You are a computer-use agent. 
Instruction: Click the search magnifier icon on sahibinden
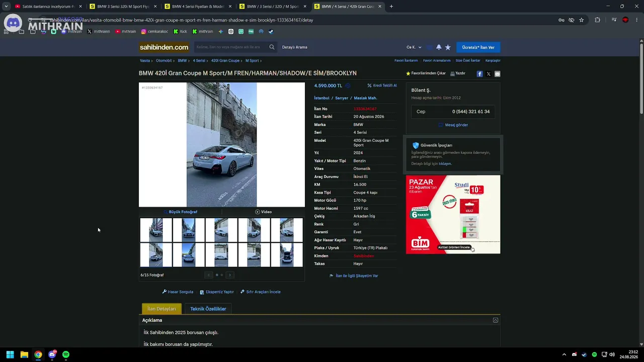click(272, 47)
